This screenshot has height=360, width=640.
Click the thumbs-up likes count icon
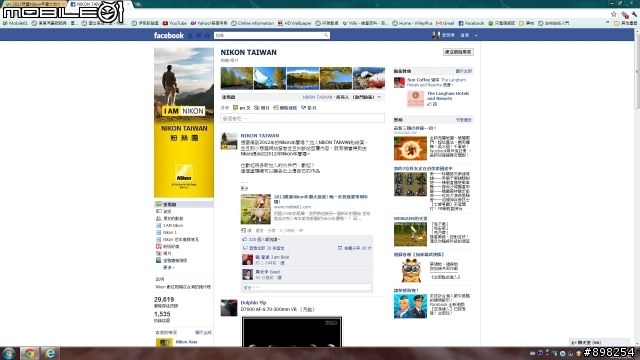[x=245, y=239]
